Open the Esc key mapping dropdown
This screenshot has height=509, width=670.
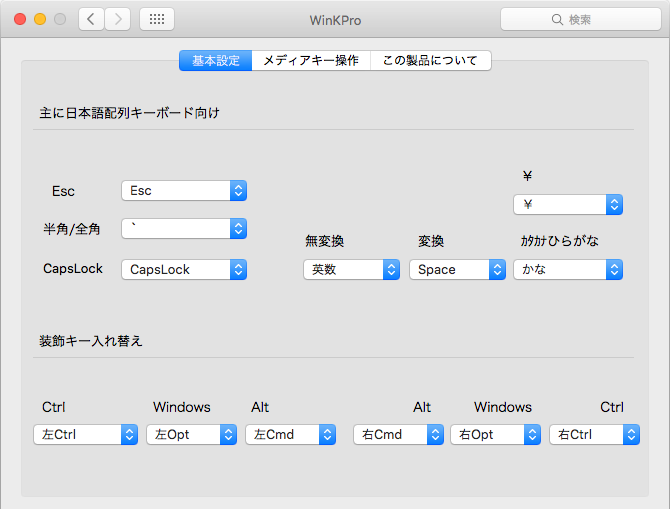pos(184,191)
